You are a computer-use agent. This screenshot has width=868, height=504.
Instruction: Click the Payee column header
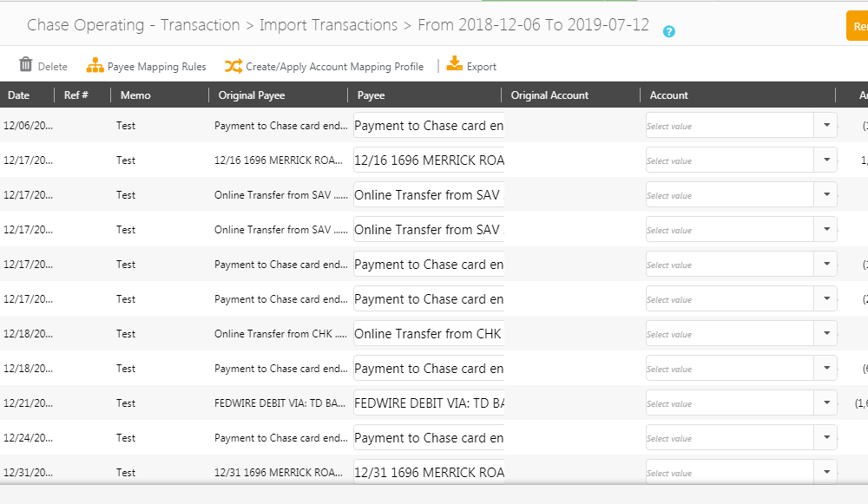click(371, 95)
